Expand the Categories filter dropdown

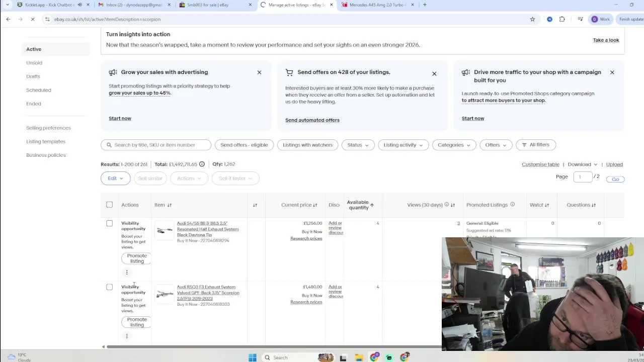(x=454, y=145)
